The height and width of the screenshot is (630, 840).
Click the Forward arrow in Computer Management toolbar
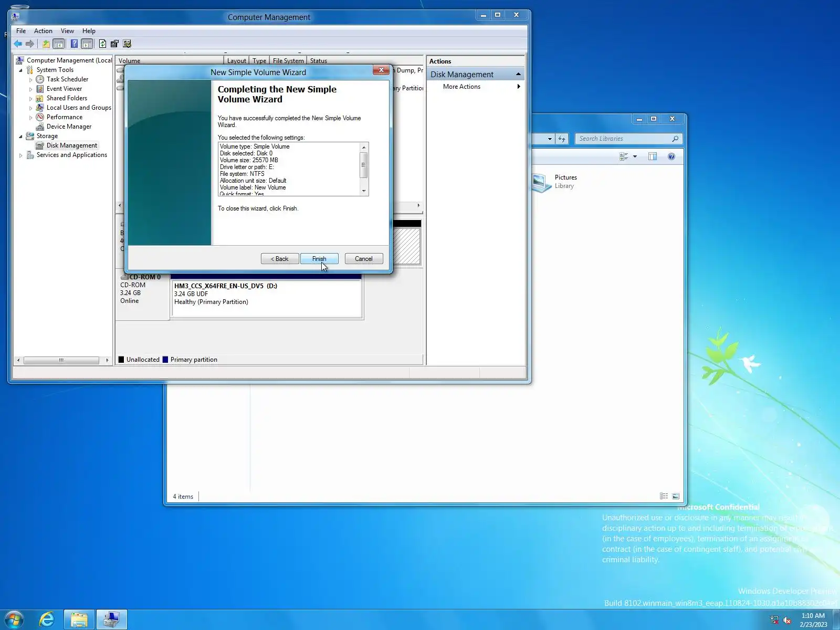coord(30,44)
